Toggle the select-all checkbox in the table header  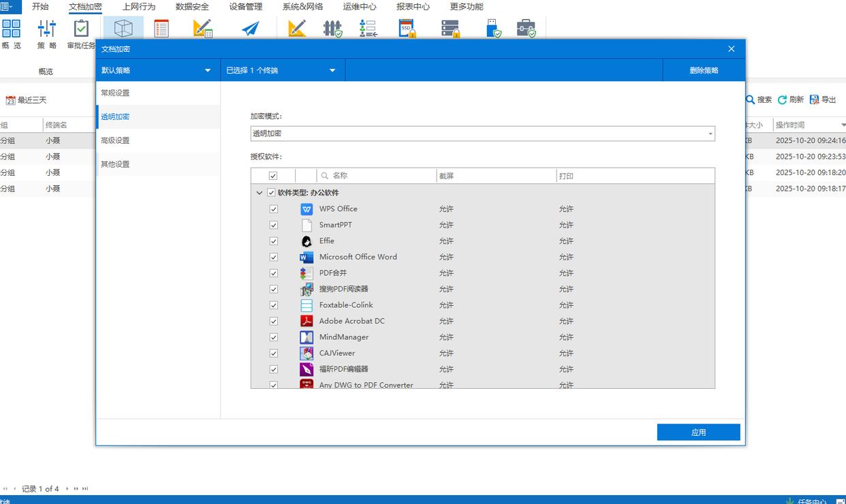coord(273,176)
